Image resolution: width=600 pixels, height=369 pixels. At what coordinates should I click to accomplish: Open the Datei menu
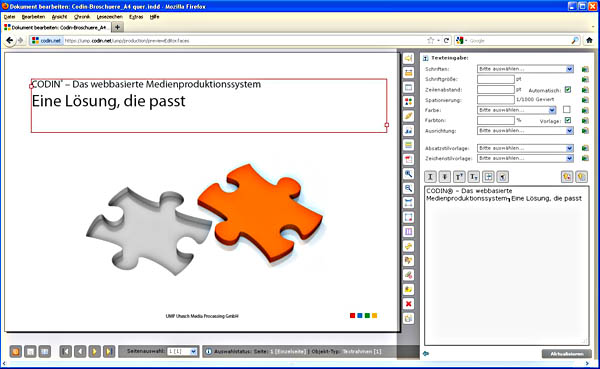(x=9, y=17)
